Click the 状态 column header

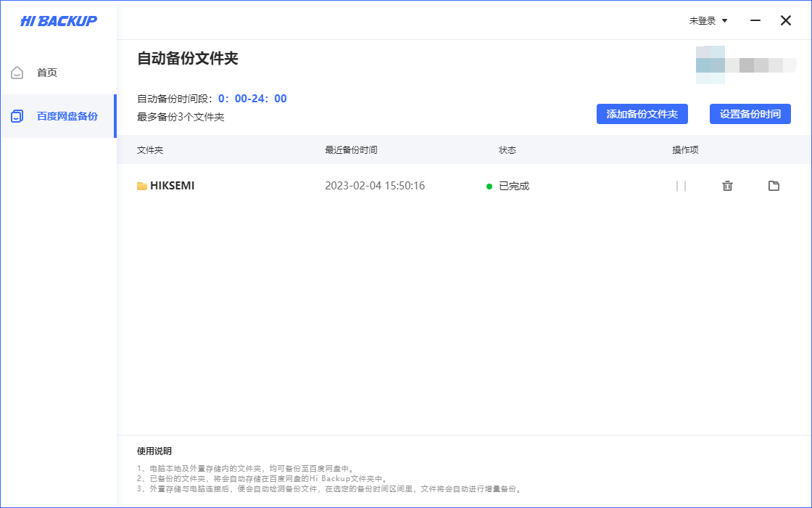coord(508,150)
